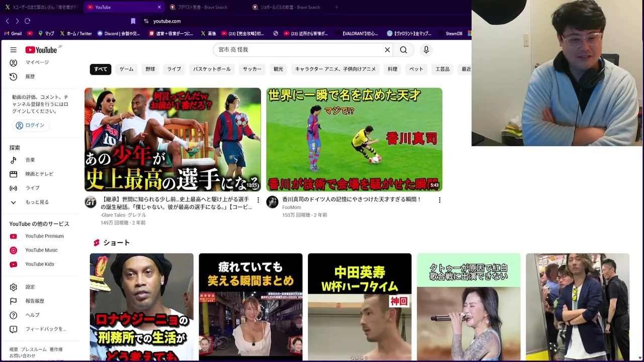Open the 中田英寿 W杯ハーフタイム Short
Viewport: 644px width, 362px height.
pos(360,307)
